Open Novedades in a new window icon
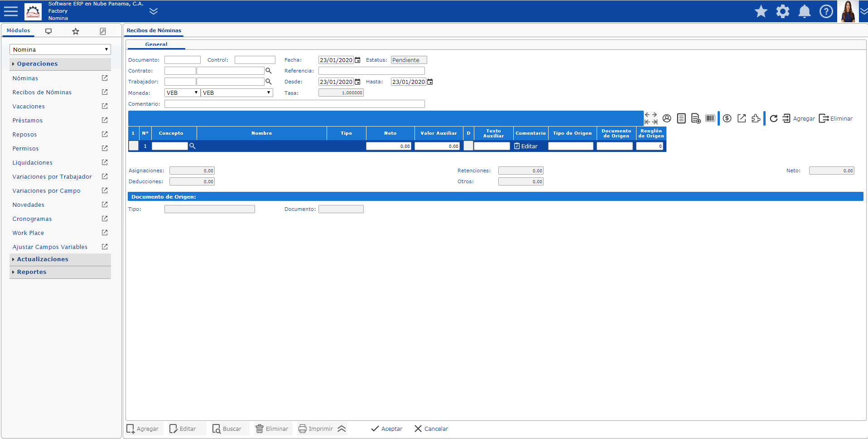The image size is (868, 439). [x=105, y=205]
